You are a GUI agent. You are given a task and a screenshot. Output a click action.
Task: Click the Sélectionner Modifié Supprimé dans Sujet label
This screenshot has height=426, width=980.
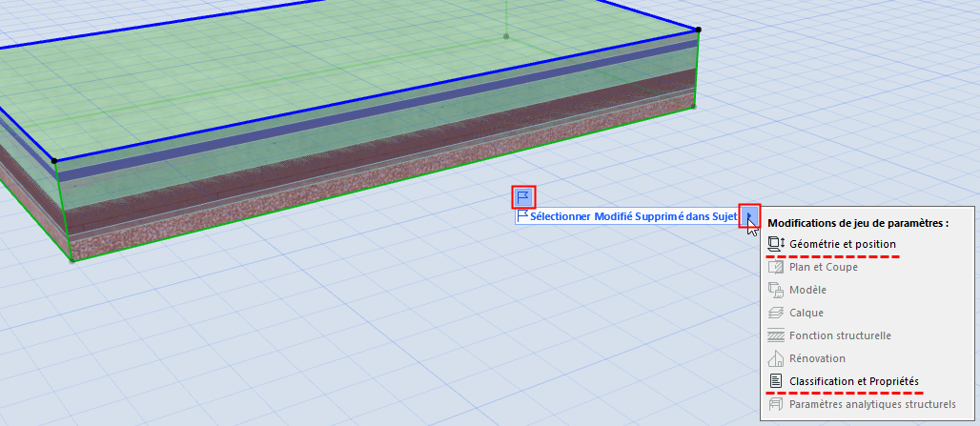[633, 216]
